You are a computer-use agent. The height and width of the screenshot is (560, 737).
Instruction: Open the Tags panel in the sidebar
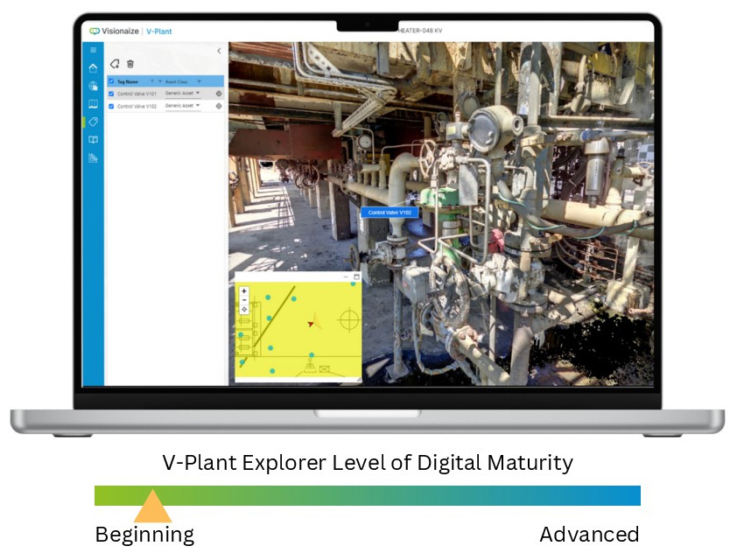pyautogui.click(x=93, y=122)
